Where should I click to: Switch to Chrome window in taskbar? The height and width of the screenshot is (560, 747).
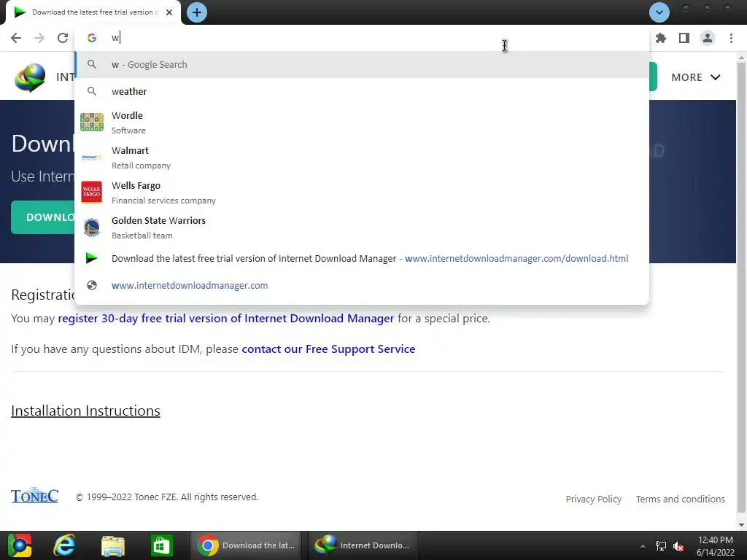pos(246,545)
